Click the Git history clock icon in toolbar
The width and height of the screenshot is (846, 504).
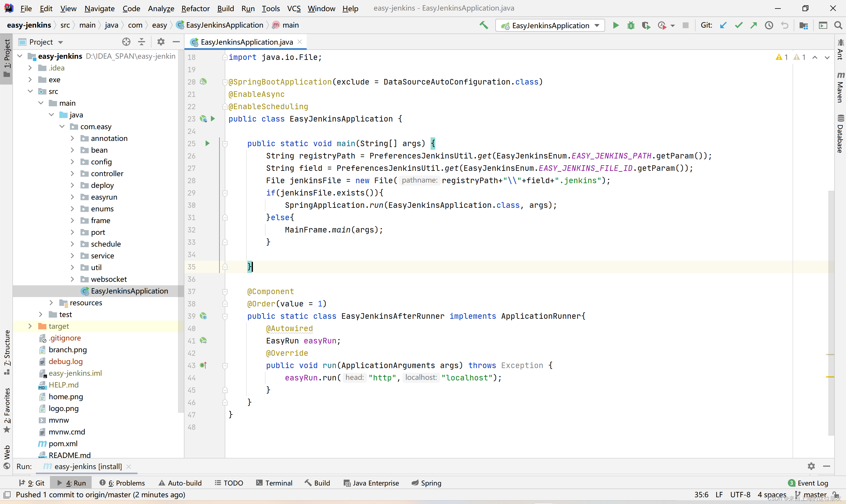pyautogui.click(x=769, y=25)
